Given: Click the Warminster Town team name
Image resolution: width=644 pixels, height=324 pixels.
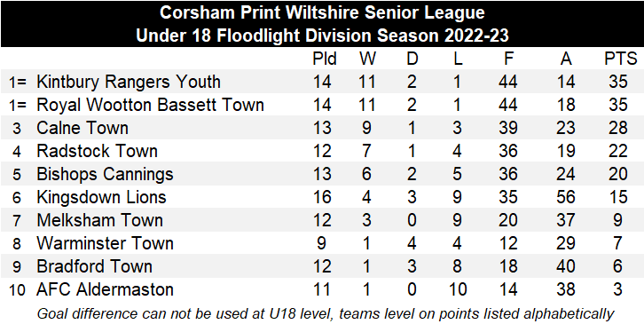Looking at the screenshot, I should pyautogui.click(x=105, y=243).
